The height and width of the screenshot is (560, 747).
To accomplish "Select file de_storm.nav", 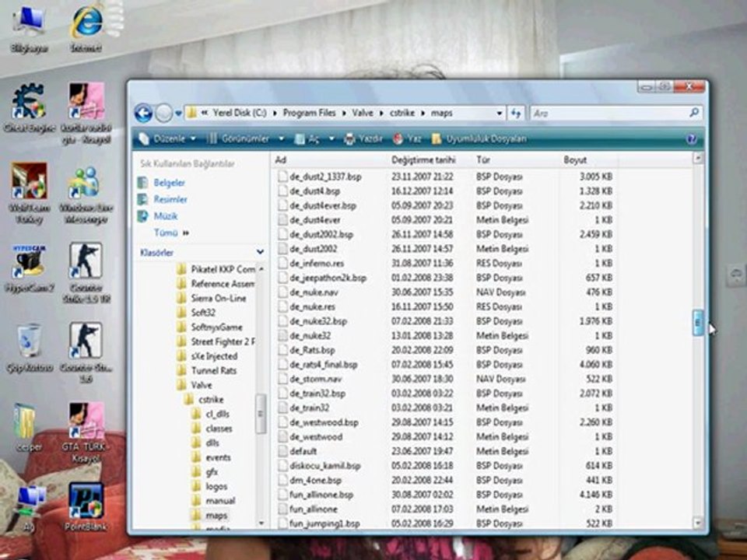I will 315,379.
